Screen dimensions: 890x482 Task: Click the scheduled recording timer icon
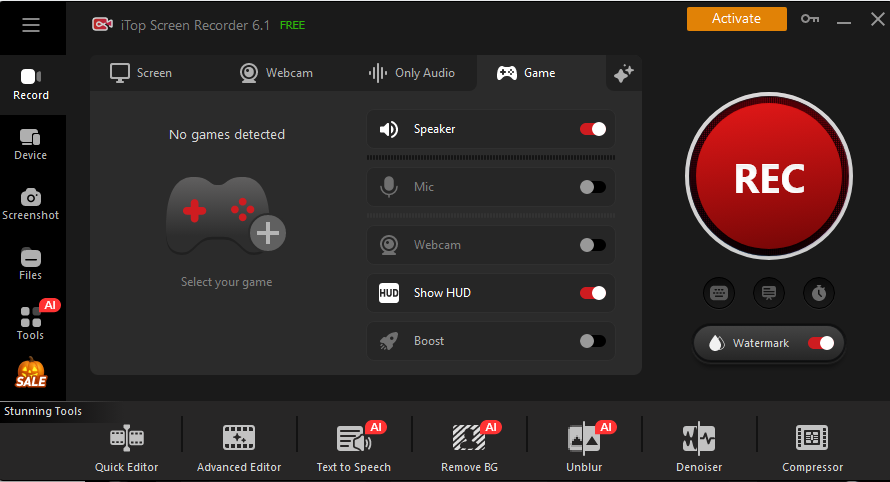pos(819,292)
